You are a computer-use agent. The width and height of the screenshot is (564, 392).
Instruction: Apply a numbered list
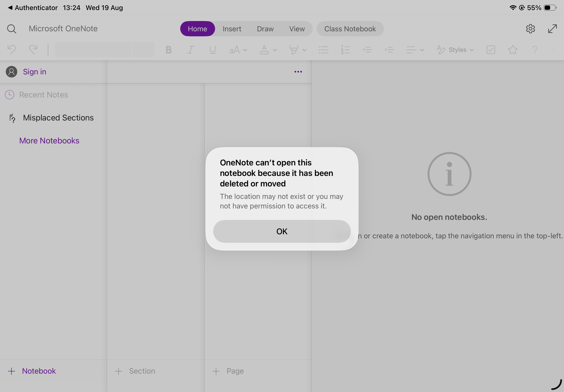(x=345, y=50)
